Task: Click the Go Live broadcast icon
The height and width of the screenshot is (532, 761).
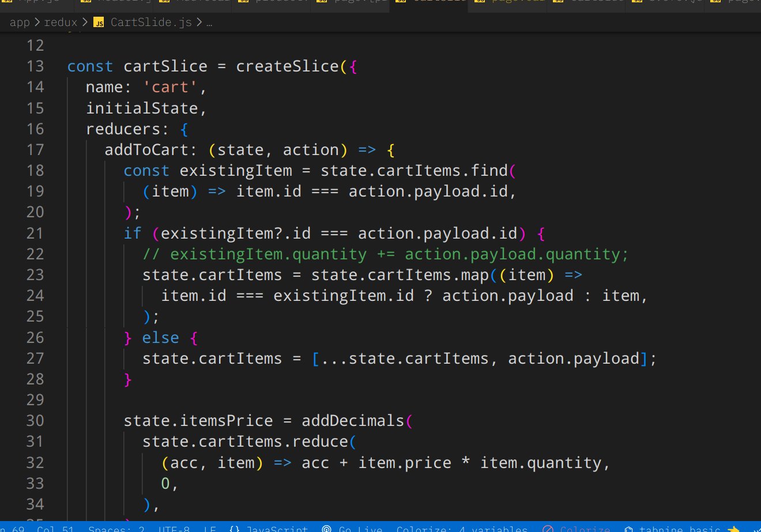Action: click(x=326, y=529)
